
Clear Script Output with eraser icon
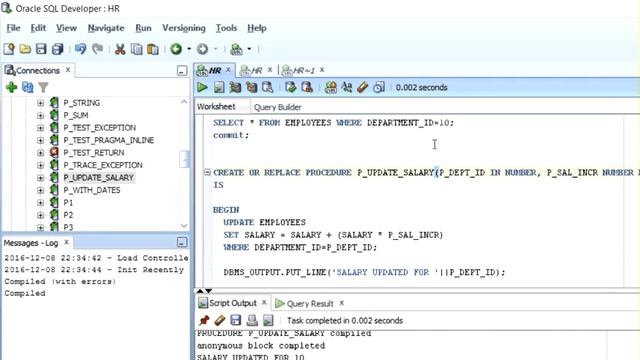[x=220, y=320]
